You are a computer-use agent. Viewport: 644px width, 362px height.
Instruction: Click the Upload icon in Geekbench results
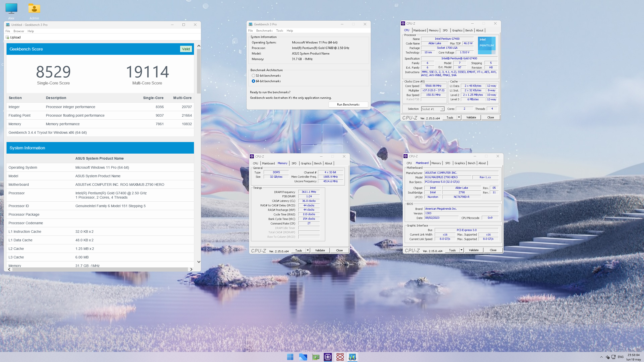point(7,37)
